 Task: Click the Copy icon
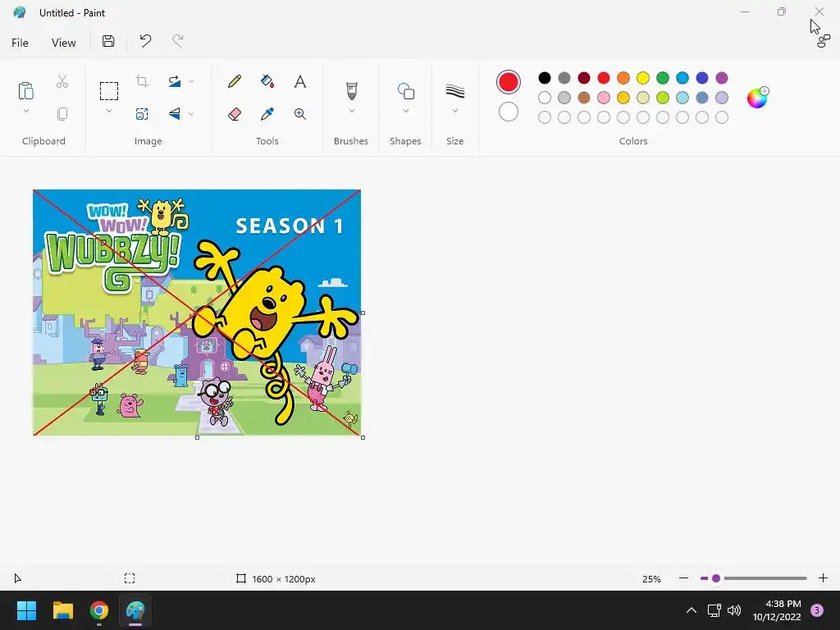tap(62, 113)
